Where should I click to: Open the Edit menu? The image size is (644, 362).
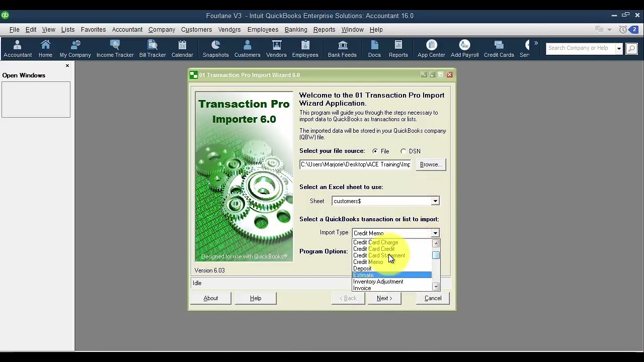pos(31,30)
